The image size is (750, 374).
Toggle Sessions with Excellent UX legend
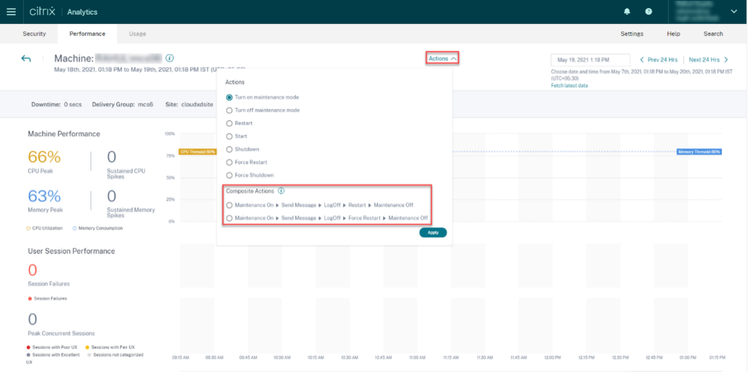click(x=53, y=357)
